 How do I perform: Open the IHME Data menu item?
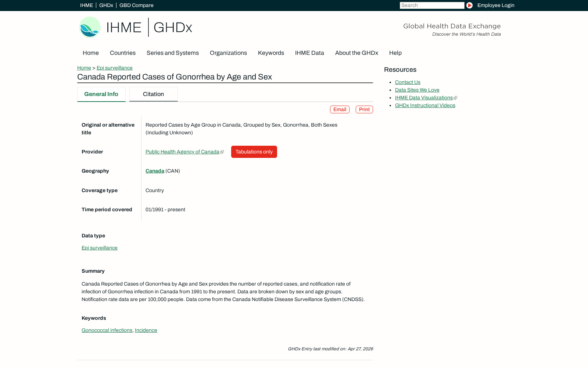[x=309, y=53]
